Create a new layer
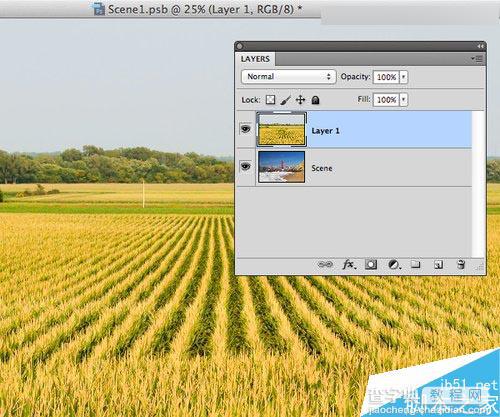The width and height of the screenshot is (500, 417). (438, 265)
